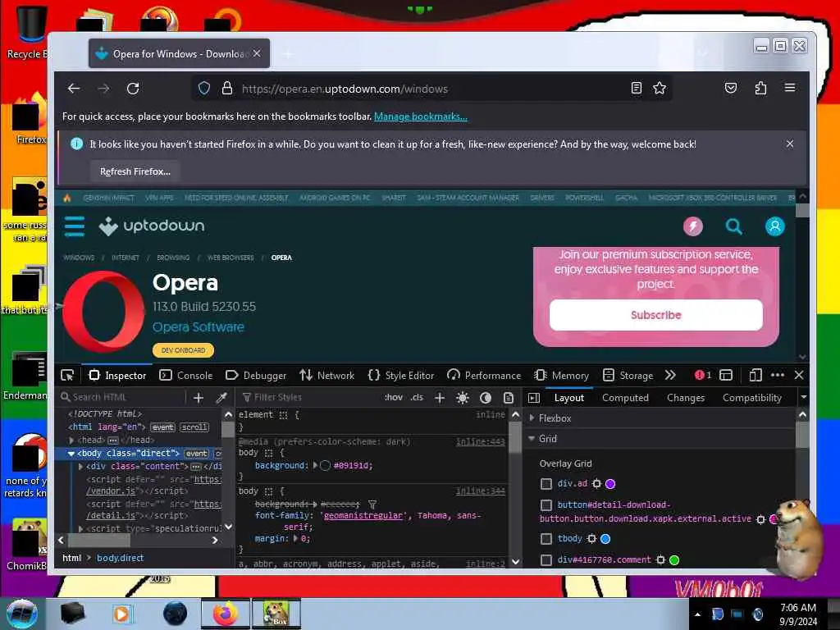Click the element picker icon in DevTools
The image size is (840, 630).
(67, 375)
